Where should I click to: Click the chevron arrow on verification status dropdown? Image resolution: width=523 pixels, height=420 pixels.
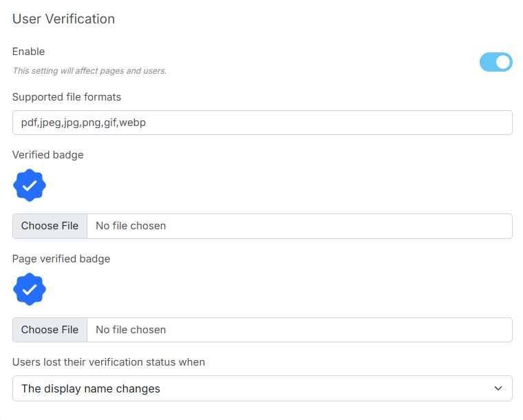[x=498, y=388]
